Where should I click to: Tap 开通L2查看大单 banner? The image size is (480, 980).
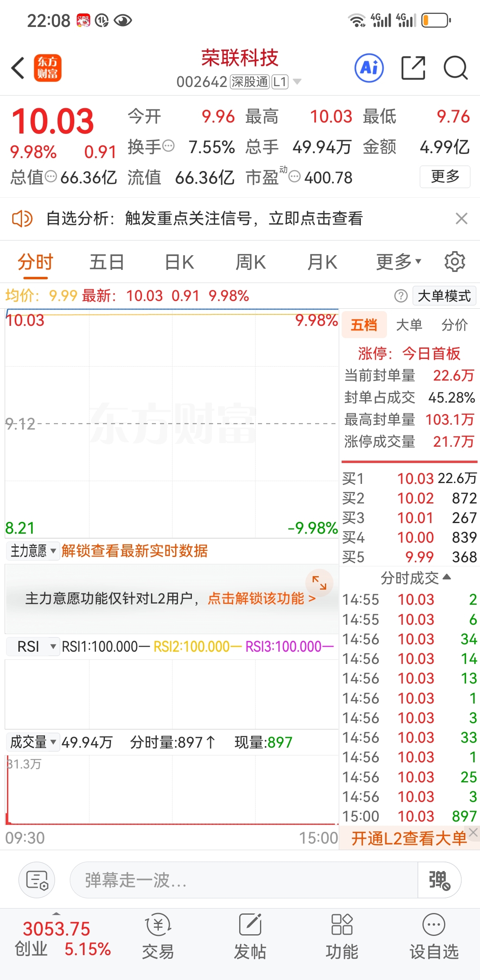(409, 838)
